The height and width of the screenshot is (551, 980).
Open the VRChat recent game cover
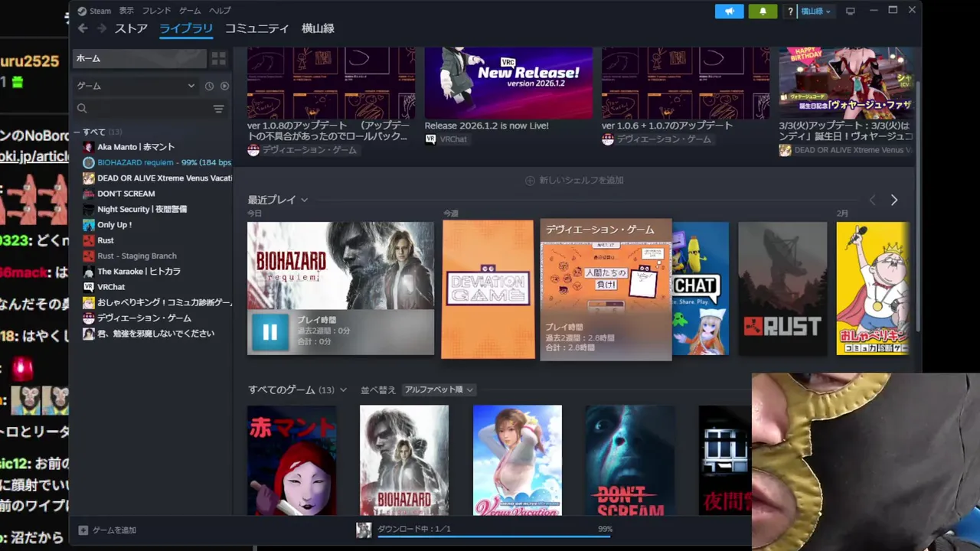[x=701, y=289]
